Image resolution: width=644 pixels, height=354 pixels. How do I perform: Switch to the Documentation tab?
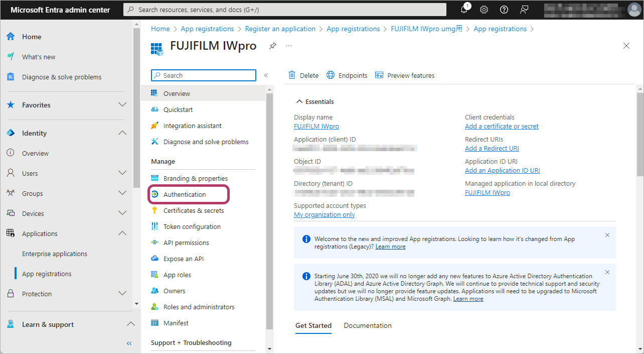(368, 325)
